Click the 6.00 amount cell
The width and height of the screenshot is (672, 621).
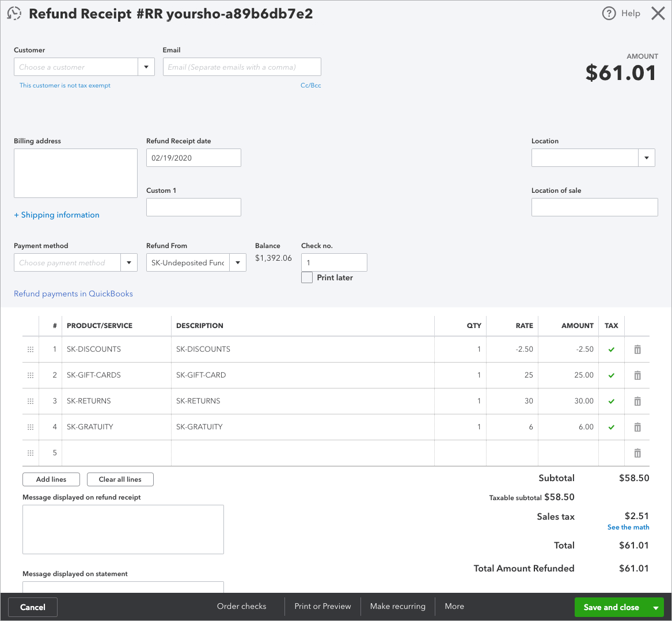568,427
